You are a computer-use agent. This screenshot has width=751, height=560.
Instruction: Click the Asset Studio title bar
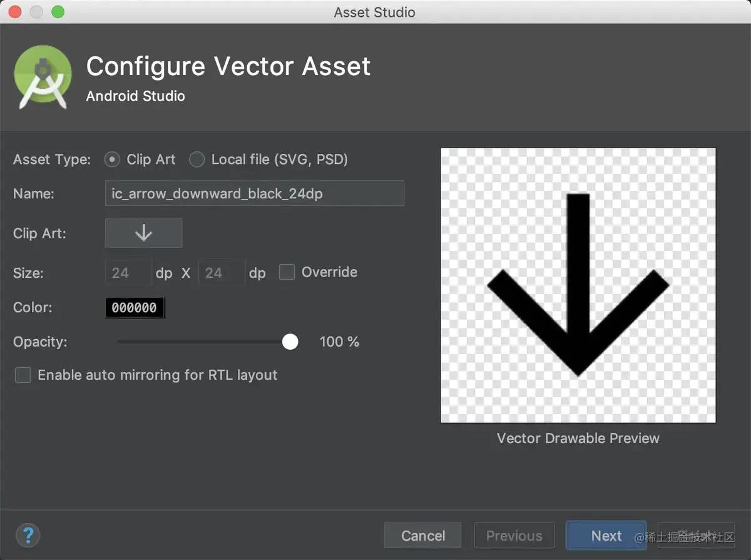click(374, 12)
